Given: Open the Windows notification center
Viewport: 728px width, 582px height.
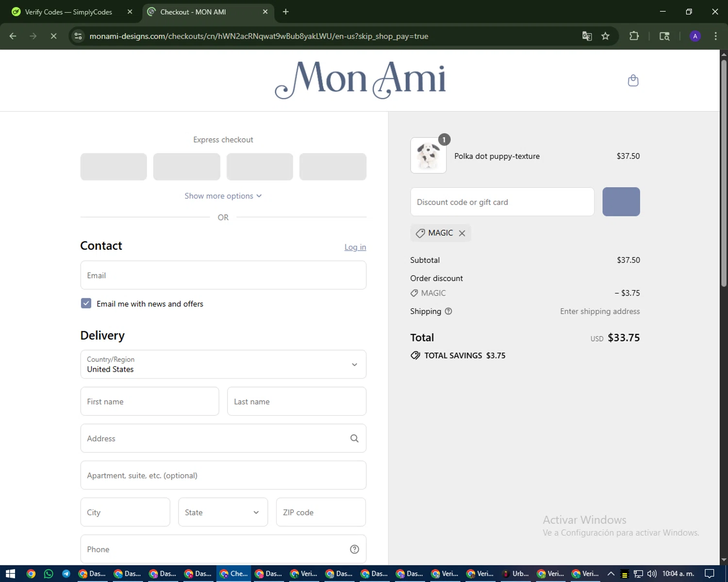Looking at the screenshot, I should pos(709,574).
